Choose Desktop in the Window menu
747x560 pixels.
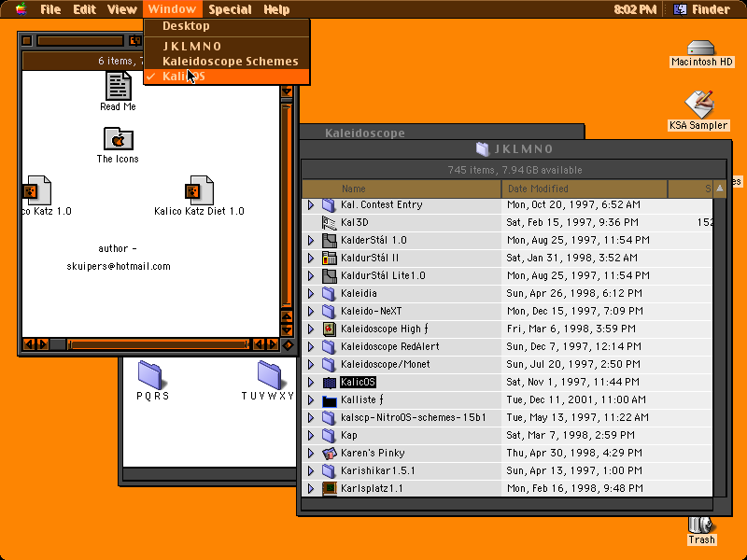click(227, 26)
